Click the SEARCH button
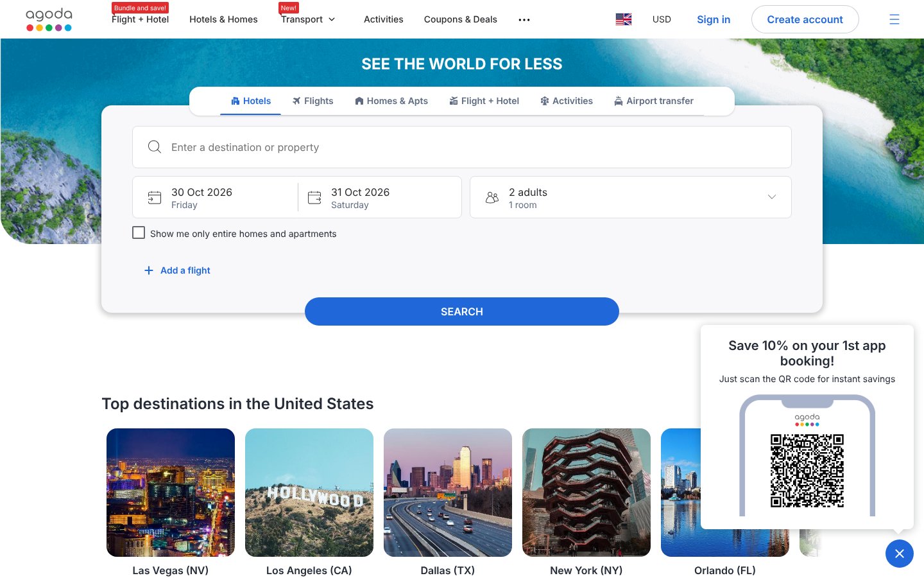Image resolution: width=924 pixels, height=578 pixels. [x=462, y=311]
